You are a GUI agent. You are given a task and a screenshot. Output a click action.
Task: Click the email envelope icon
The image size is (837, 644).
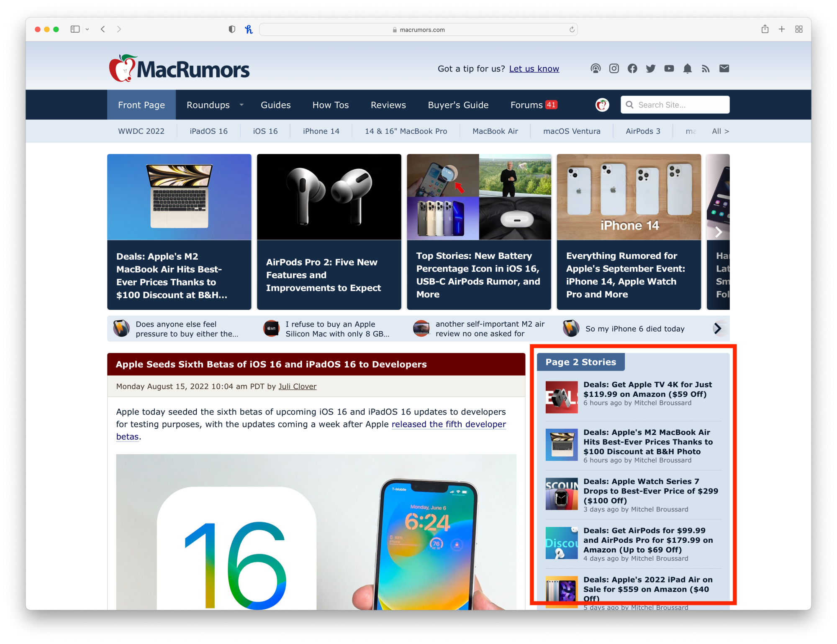(724, 69)
